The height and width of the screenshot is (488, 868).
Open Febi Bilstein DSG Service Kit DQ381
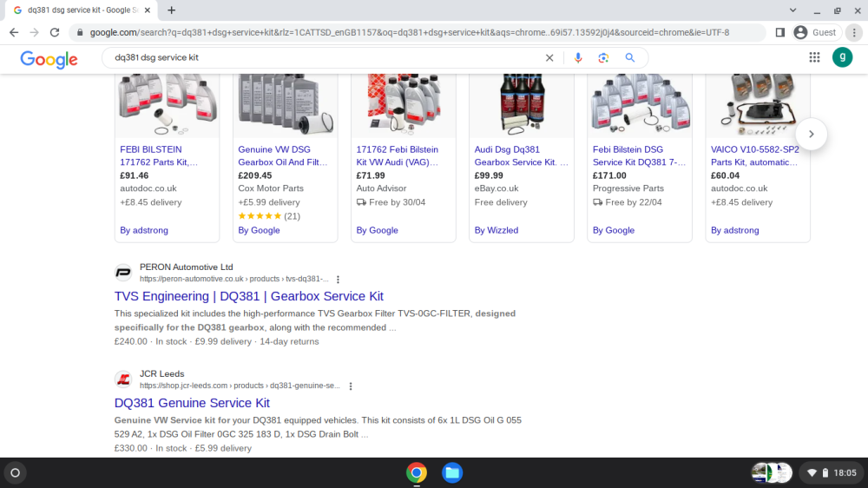(639, 155)
